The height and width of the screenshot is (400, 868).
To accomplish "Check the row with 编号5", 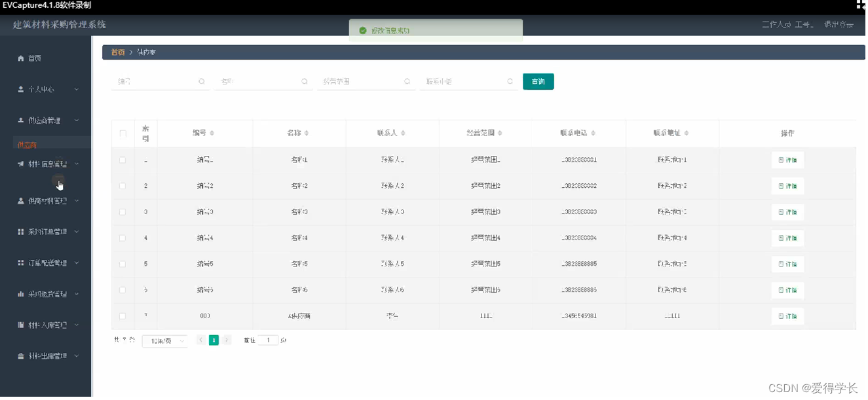I will pyautogui.click(x=123, y=264).
